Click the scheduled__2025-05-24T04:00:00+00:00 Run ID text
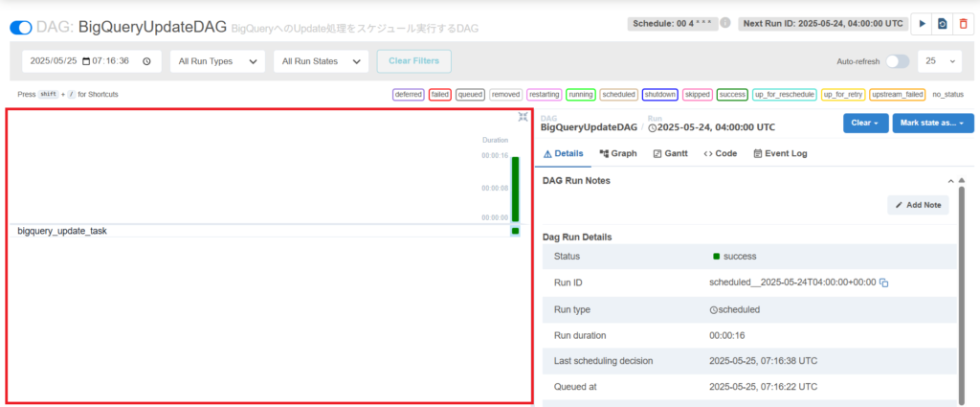 (x=792, y=283)
